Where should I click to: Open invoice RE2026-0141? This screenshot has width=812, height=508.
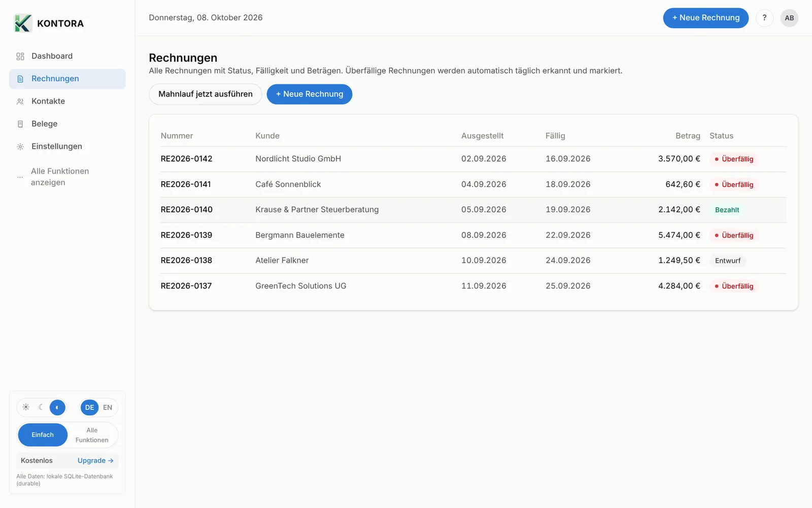[186, 184]
